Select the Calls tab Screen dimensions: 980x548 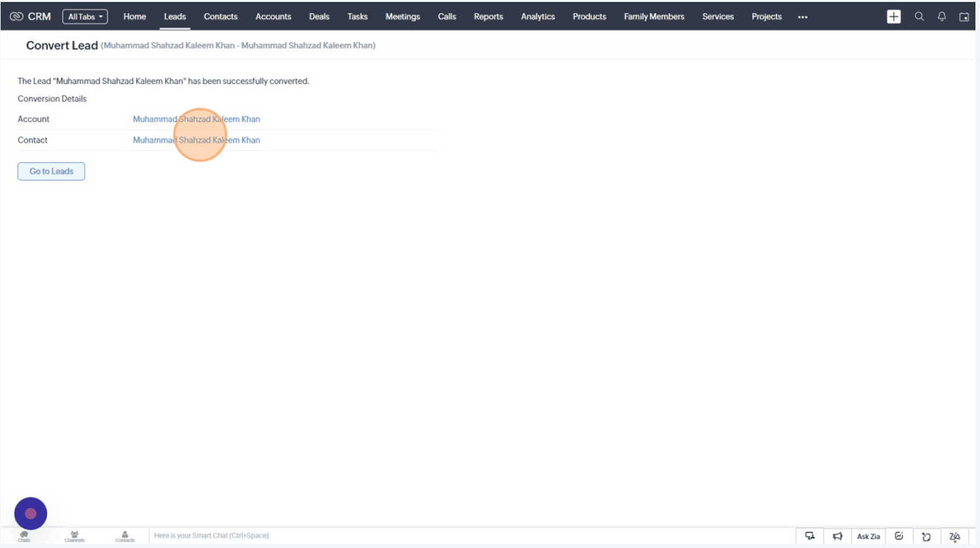point(447,16)
